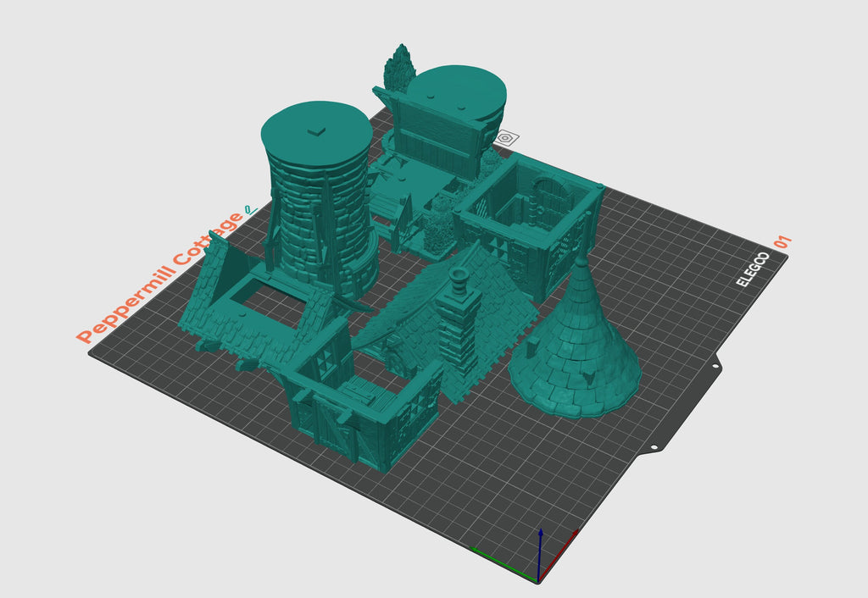Image resolution: width=868 pixels, height=598 pixels.
Task: Click the blue Z axis arrow
Action: coord(540,542)
